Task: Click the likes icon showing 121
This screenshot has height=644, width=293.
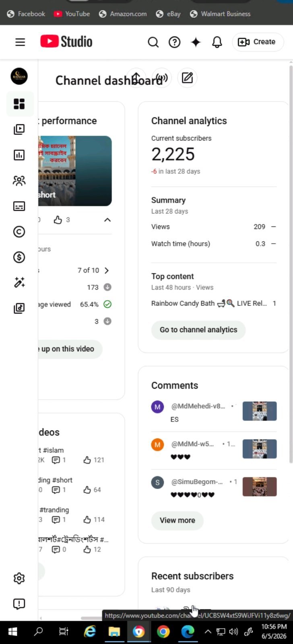Action: [x=87, y=460]
